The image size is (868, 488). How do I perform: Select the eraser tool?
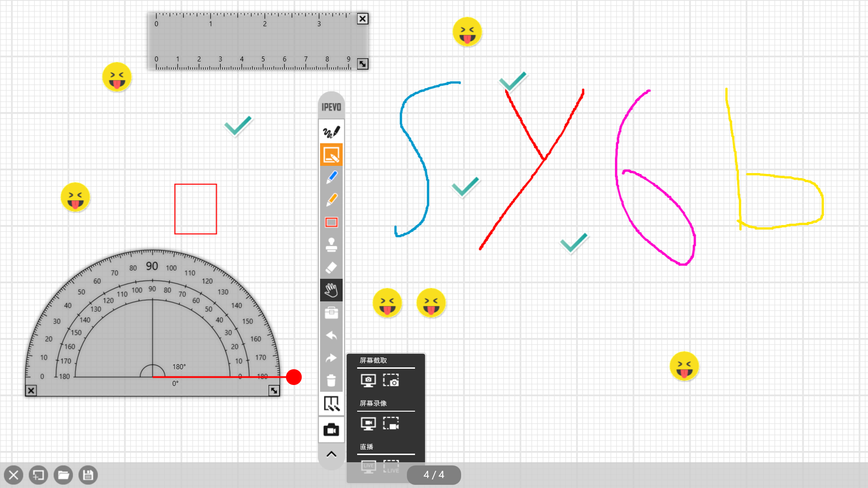[331, 267]
